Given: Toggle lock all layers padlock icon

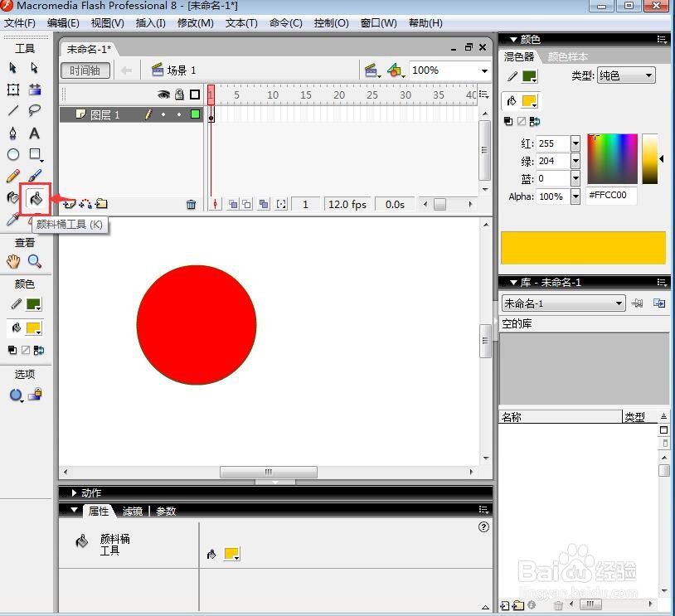Looking at the screenshot, I should pos(179,95).
